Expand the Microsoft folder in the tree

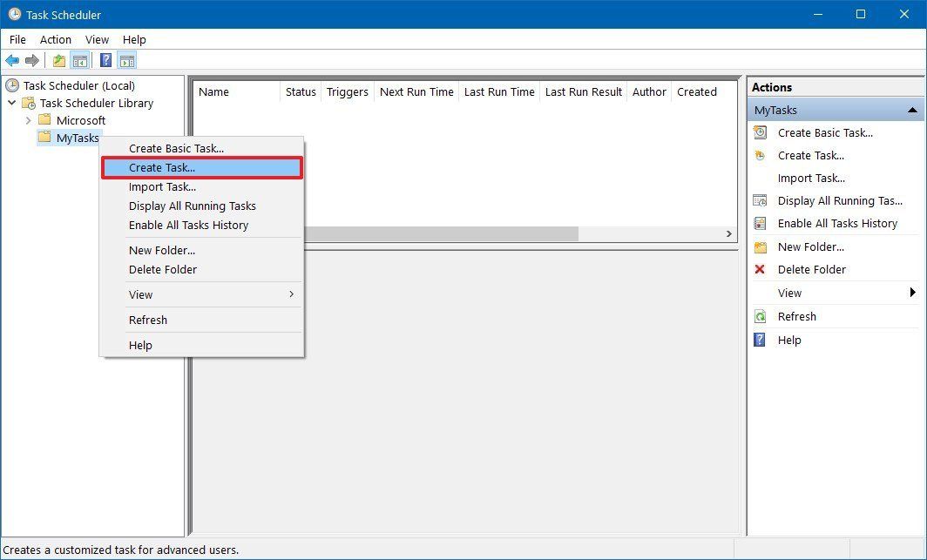[x=29, y=120]
